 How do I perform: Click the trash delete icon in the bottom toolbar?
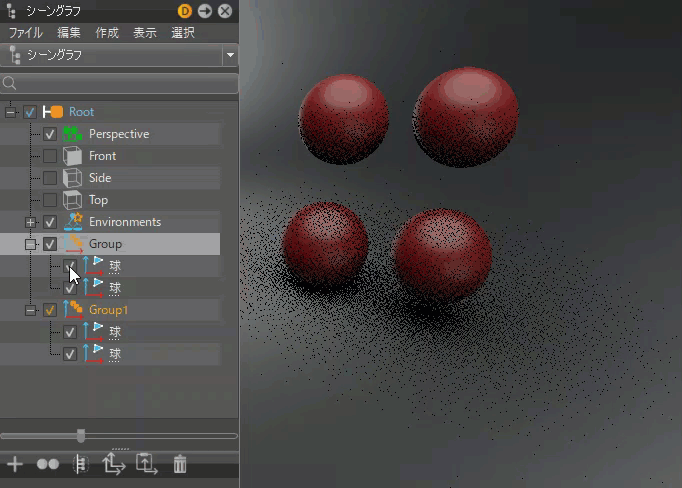pyautogui.click(x=180, y=464)
